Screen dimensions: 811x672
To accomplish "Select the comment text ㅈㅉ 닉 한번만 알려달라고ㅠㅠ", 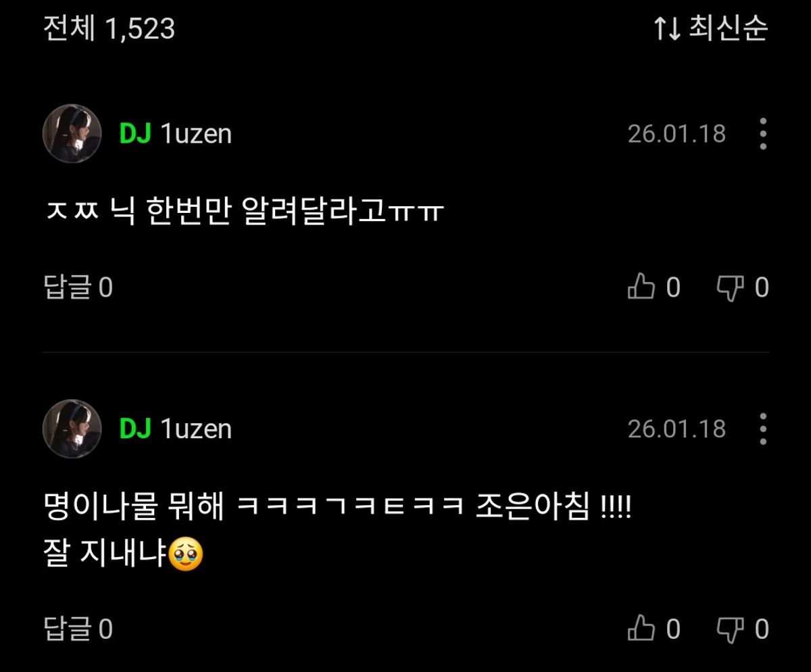I will tap(243, 214).
